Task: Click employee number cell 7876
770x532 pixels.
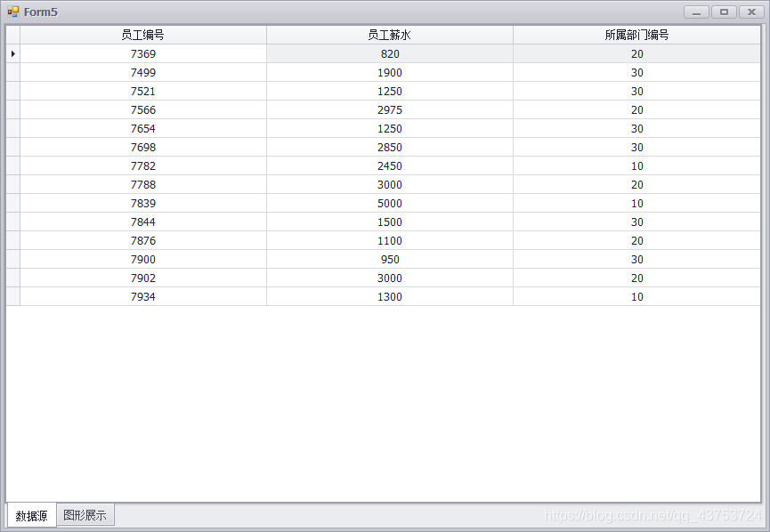Action: [x=143, y=240]
